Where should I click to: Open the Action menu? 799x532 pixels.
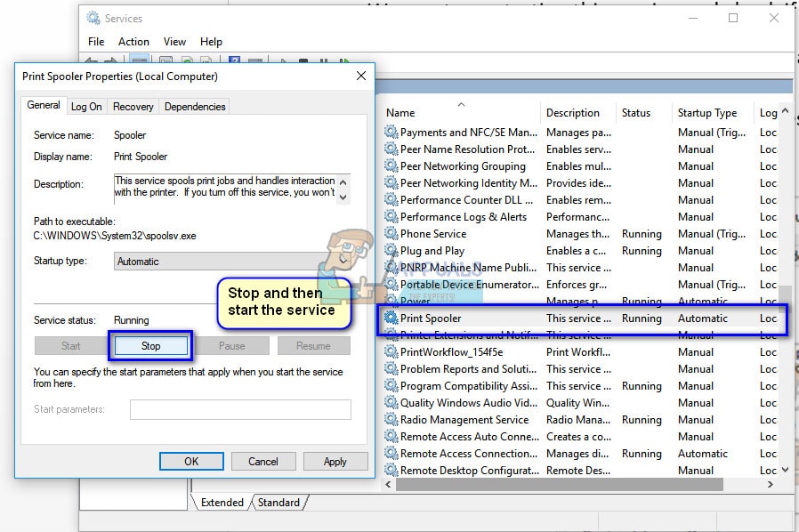tap(133, 42)
